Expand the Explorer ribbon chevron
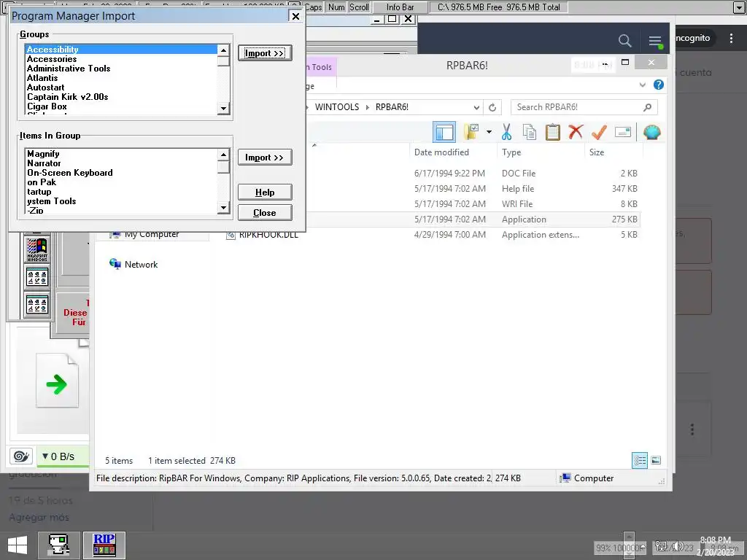747x560 pixels. click(642, 85)
